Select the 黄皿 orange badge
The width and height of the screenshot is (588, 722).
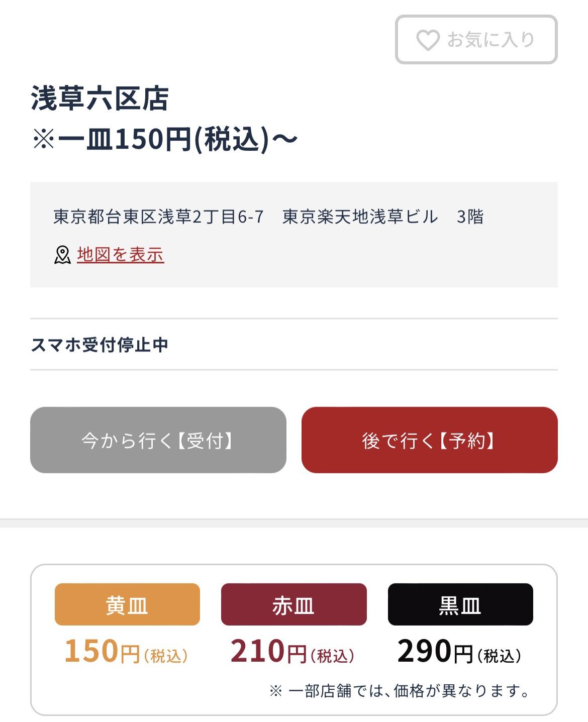click(127, 604)
